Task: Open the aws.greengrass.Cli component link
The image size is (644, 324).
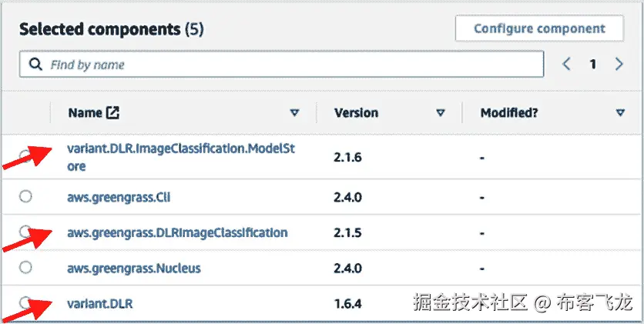Action: [x=119, y=198]
